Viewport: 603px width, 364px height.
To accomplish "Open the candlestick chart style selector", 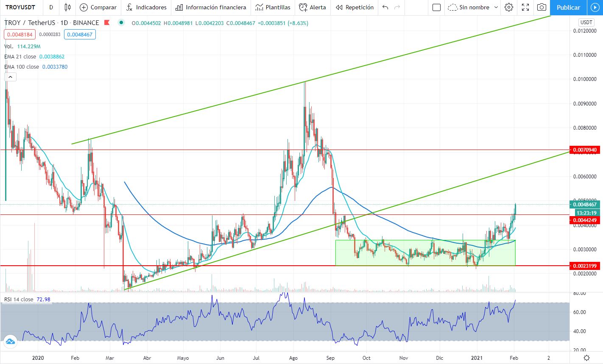I will click(x=67, y=7).
